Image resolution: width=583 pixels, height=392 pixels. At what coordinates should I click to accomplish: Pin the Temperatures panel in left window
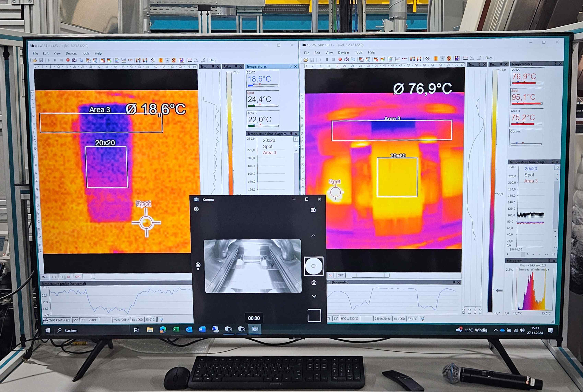290,67
